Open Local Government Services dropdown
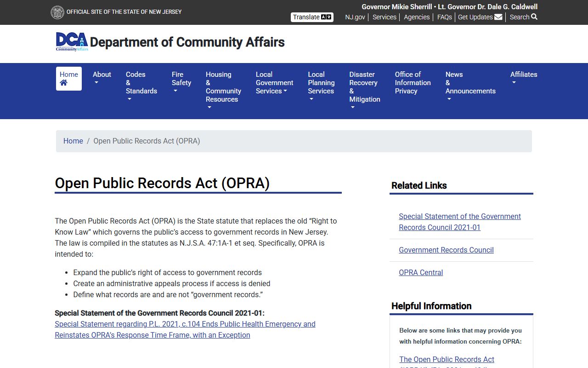The height and width of the screenshot is (368, 588). [275, 83]
